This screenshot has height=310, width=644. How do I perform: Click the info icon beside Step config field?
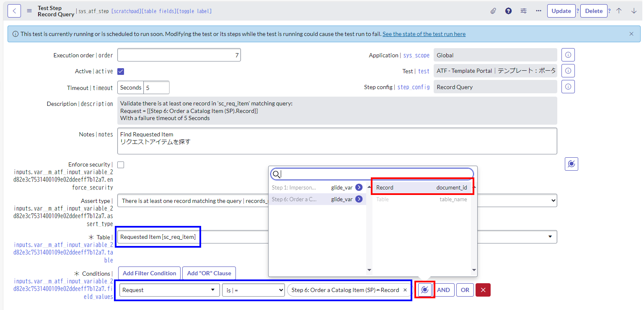[568, 87]
